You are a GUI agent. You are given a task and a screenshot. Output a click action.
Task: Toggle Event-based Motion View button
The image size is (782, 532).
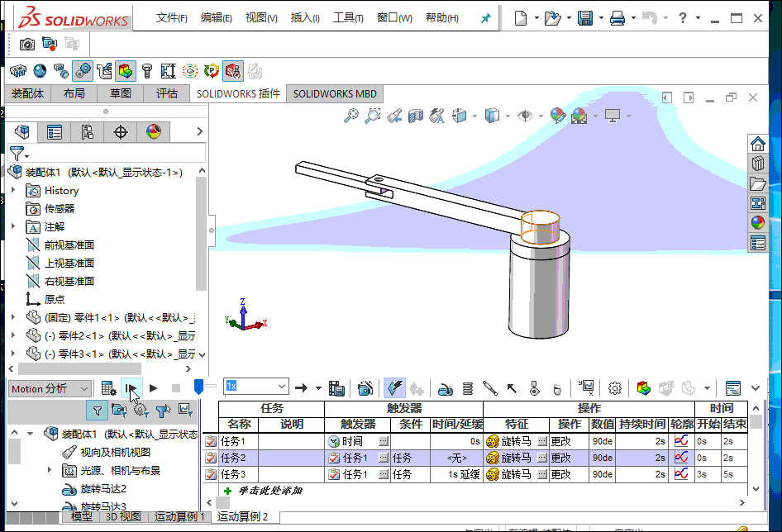[x=394, y=388]
